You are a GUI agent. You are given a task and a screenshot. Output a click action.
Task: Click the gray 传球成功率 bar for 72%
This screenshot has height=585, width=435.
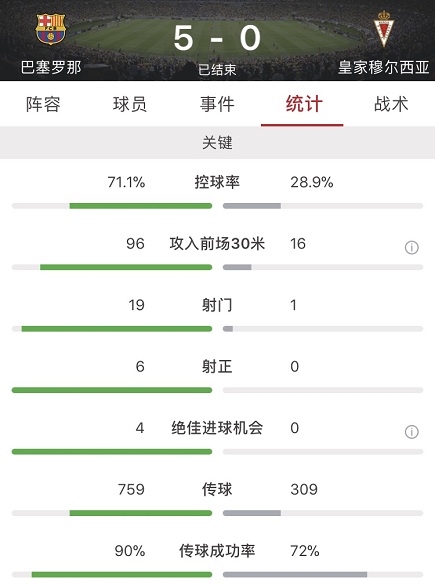pos(295,575)
